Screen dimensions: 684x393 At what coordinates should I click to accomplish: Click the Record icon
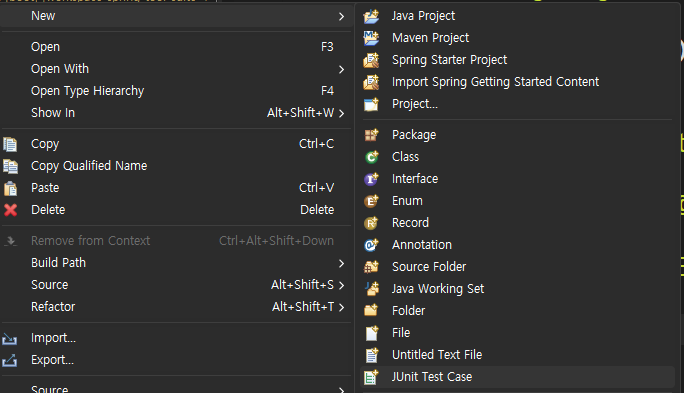[371, 223]
